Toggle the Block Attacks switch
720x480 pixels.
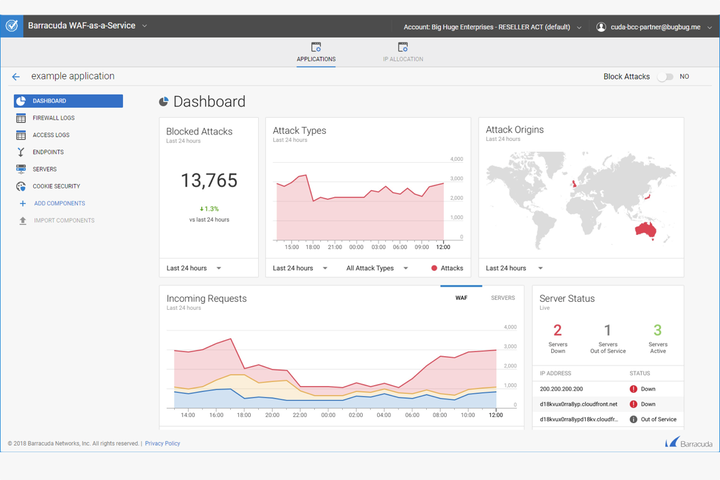[664, 76]
